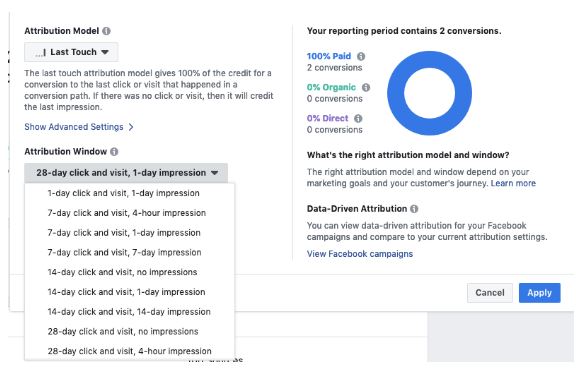Open the Learn more link
576x371 pixels.
click(x=513, y=183)
